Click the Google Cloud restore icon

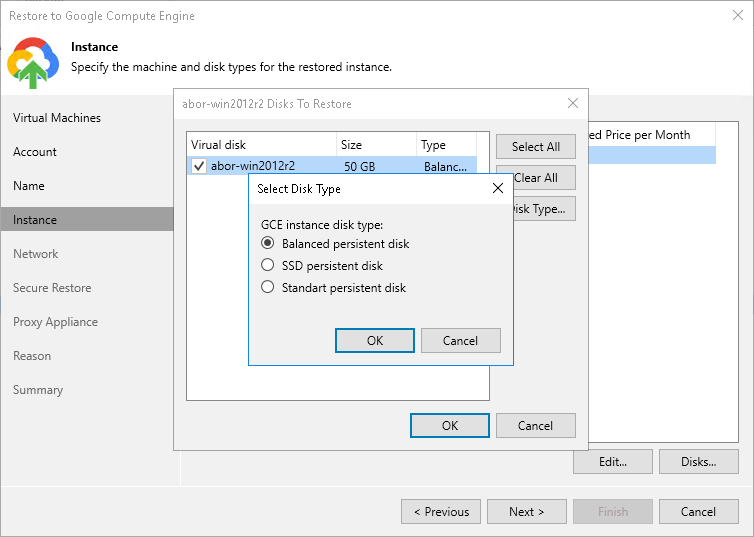33,62
